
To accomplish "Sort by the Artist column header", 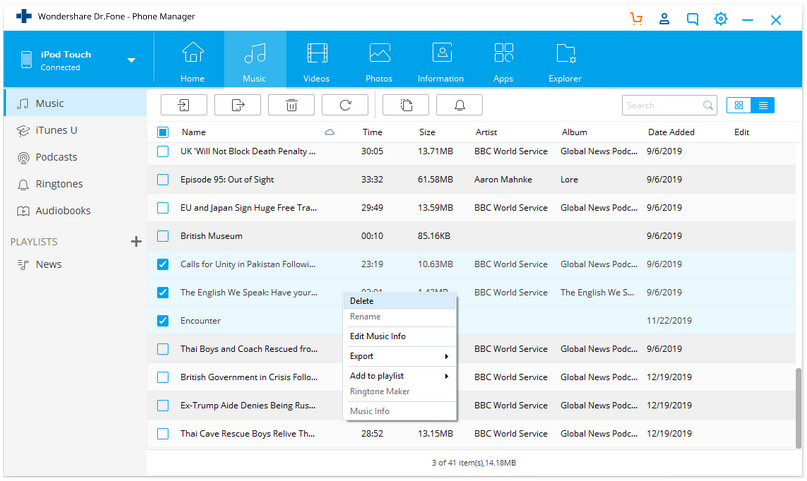I will pos(486,132).
